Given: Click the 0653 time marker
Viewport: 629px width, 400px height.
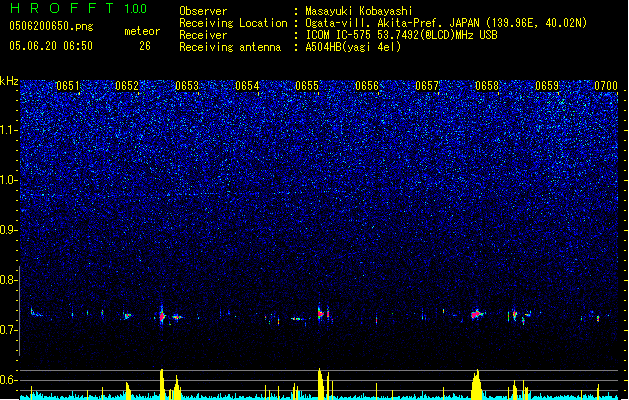Looking at the screenshot, I should click(x=187, y=86).
